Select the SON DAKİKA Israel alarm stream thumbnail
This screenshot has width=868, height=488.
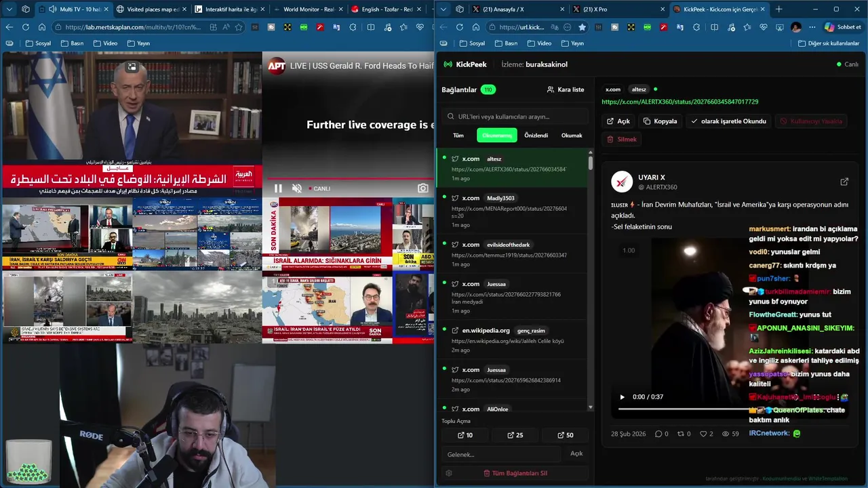(x=328, y=234)
